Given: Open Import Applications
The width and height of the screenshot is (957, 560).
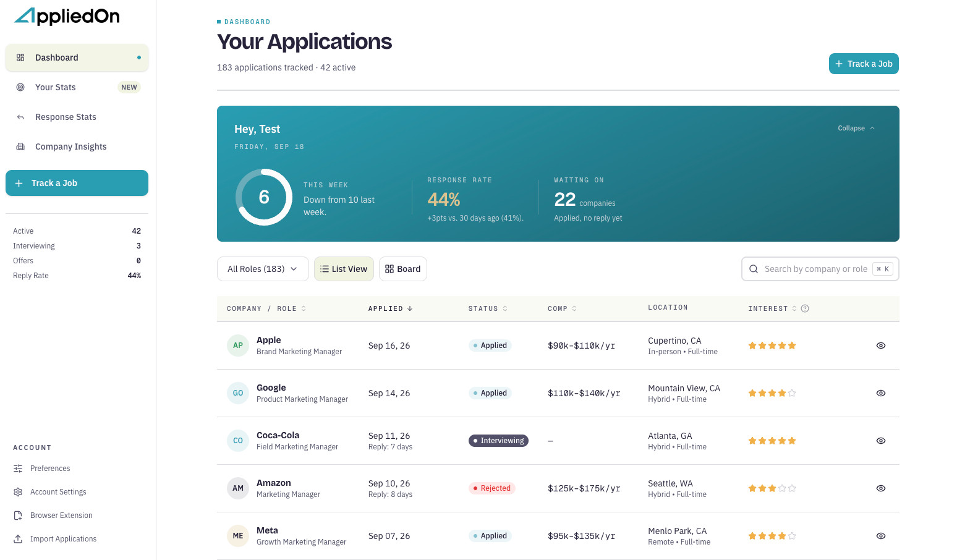Looking at the screenshot, I should click(55, 539).
